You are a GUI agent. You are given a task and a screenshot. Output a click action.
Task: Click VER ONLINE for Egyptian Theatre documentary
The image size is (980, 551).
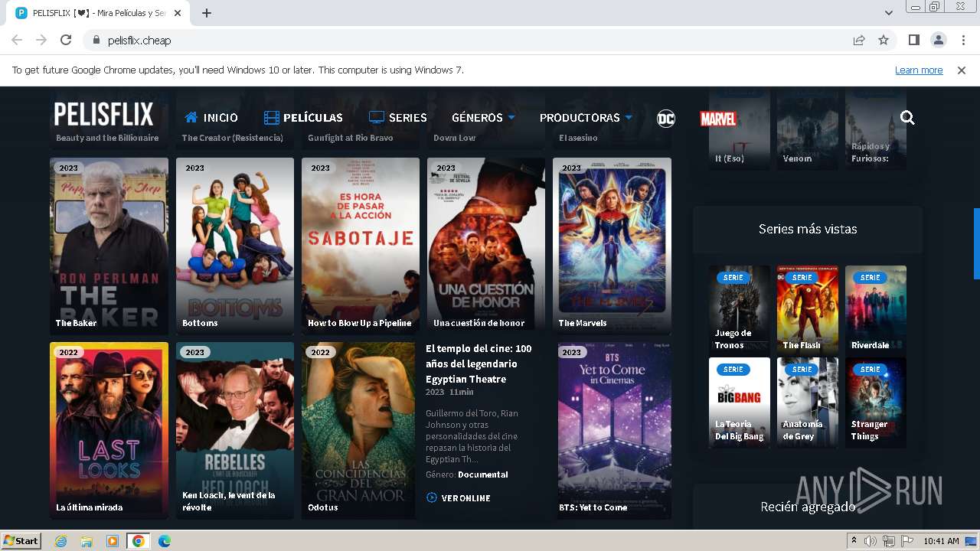pos(458,498)
